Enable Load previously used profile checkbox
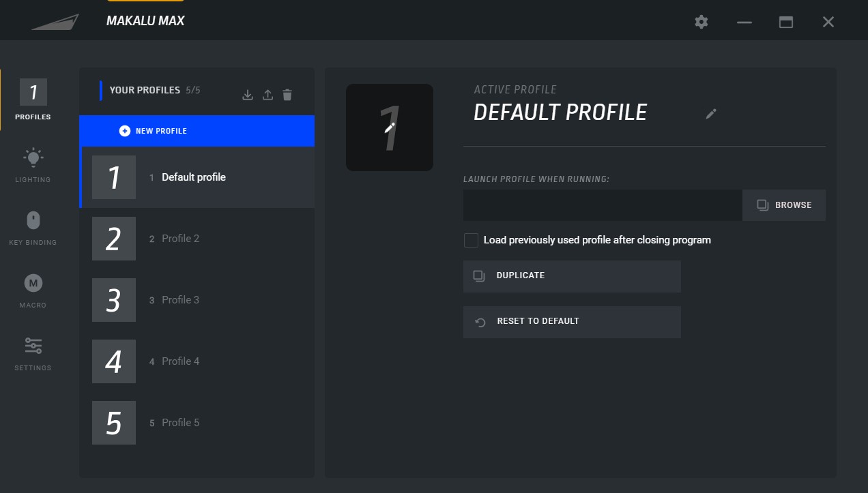 (x=471, y=240)
